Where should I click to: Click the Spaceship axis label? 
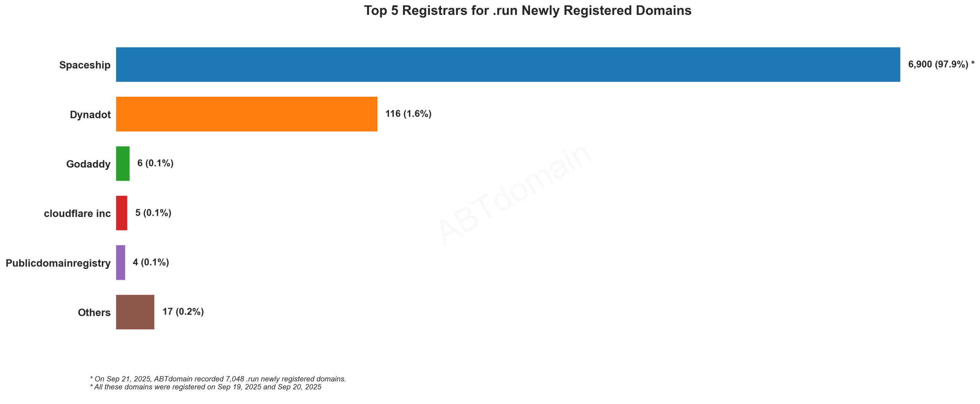[85, 65]
